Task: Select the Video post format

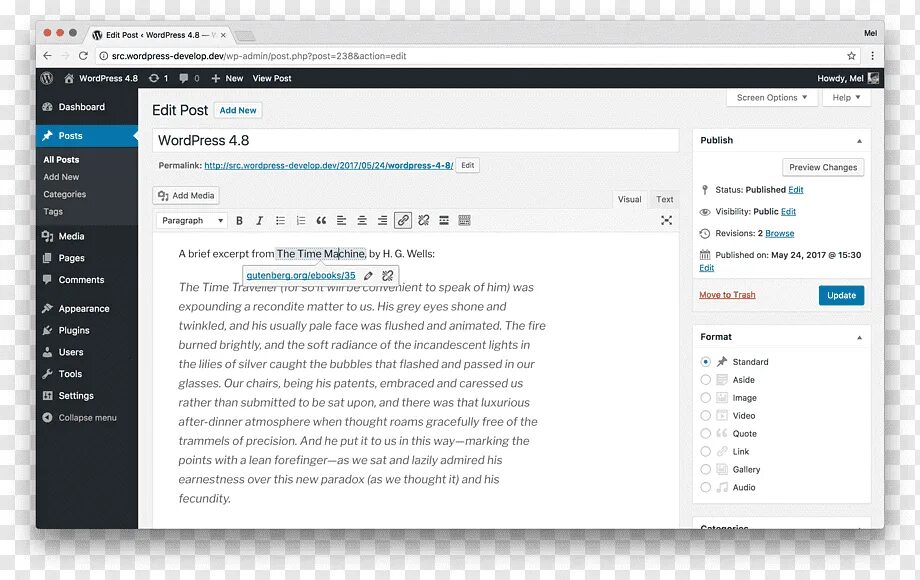Action: coord(705,416)
